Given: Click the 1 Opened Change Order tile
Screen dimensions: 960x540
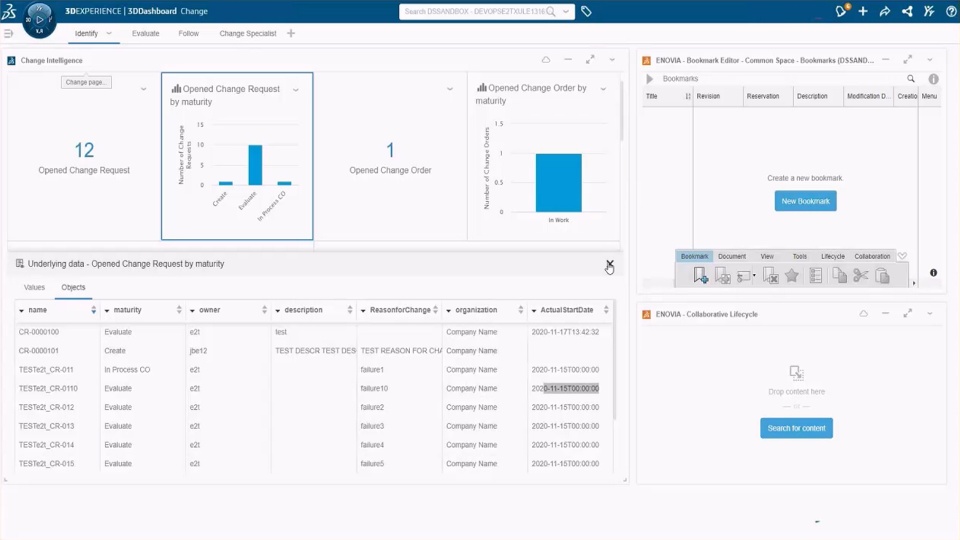Looking at the screenshot, I should pos(390,157).
